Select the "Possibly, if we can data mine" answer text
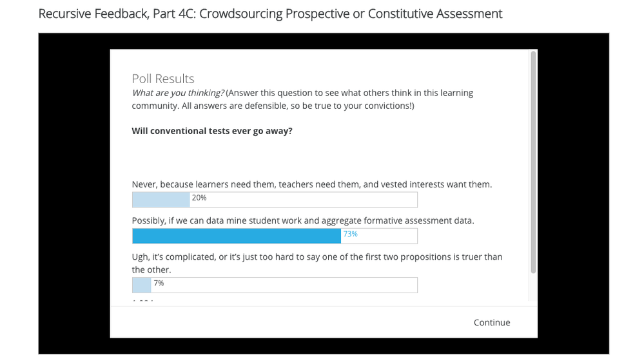The image size is (644, 357). click(x=302, y=220)
